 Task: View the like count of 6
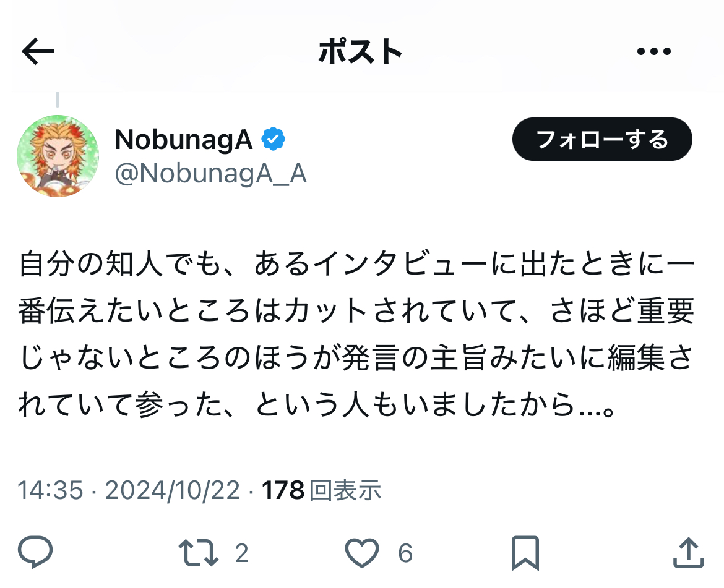pyautogui.click(x=405, y=553)
